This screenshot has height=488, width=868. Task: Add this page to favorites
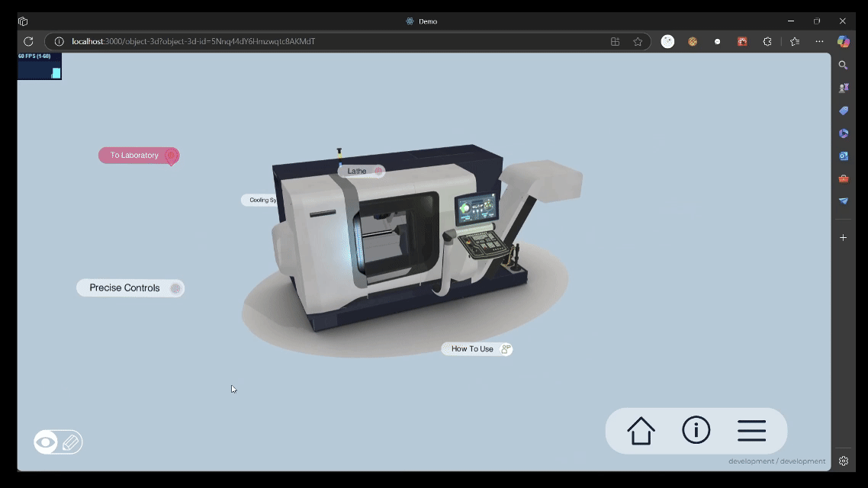[x=638, y=41]
